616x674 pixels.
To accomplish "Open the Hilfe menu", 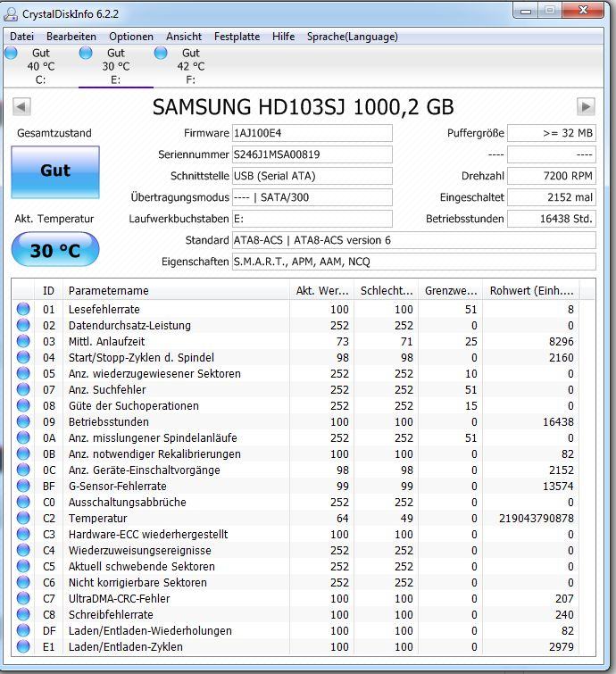I will [x=284, y=37].
